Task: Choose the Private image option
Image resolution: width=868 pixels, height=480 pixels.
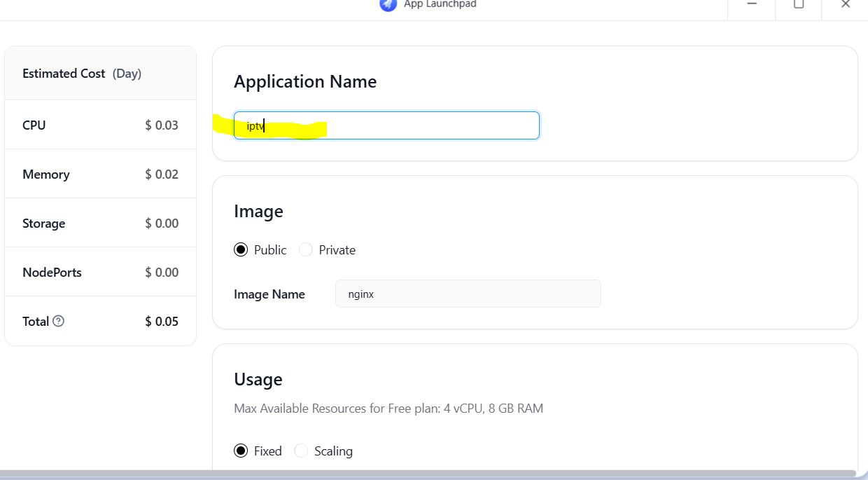Action: coord(306,250)
